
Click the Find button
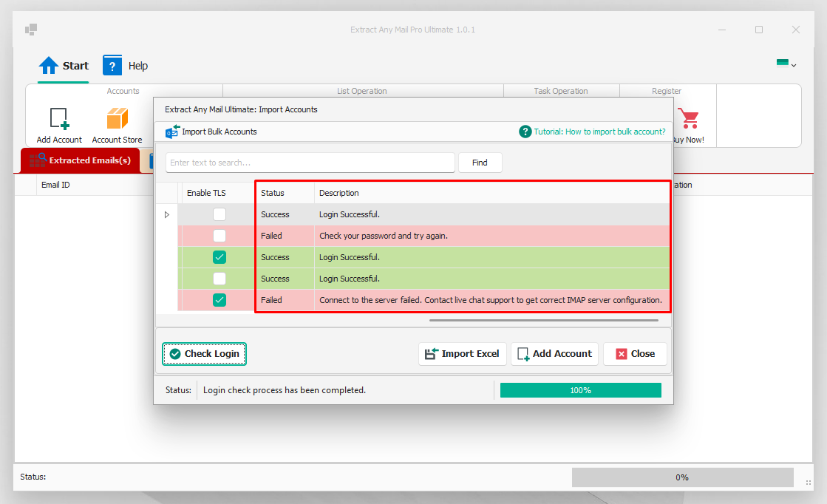tap(480, 163)
